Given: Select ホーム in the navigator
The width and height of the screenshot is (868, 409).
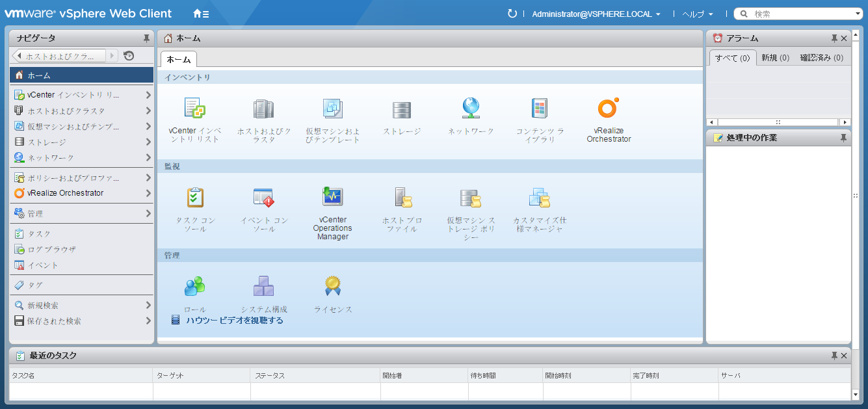Looking at the screenshot, I should (x=82, y=75).
